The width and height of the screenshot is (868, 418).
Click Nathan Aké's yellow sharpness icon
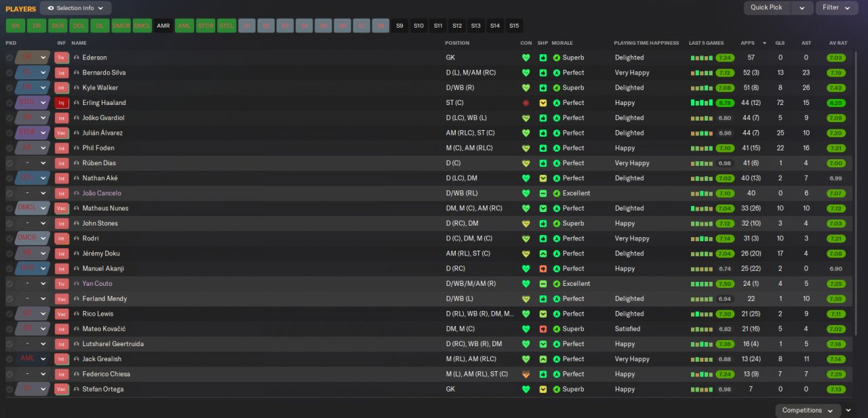(x=542, y=178)
